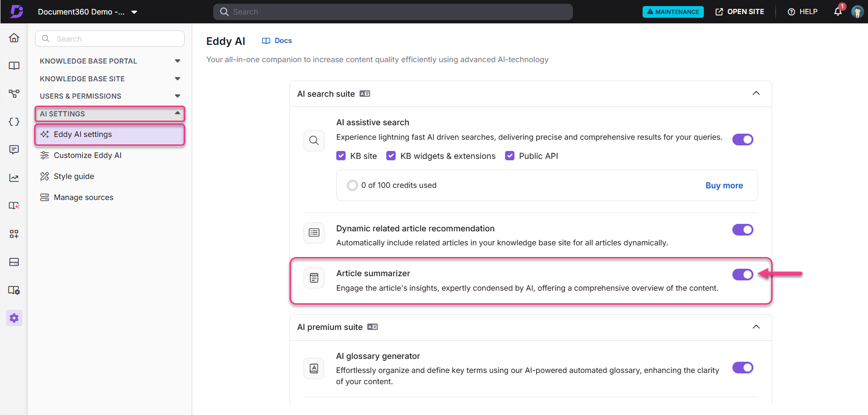The height and width of the screenshot is (415, 868).
Task: Expand the KNOWLEDGE BASE PORTAL section
Action: tap(110, 61)
